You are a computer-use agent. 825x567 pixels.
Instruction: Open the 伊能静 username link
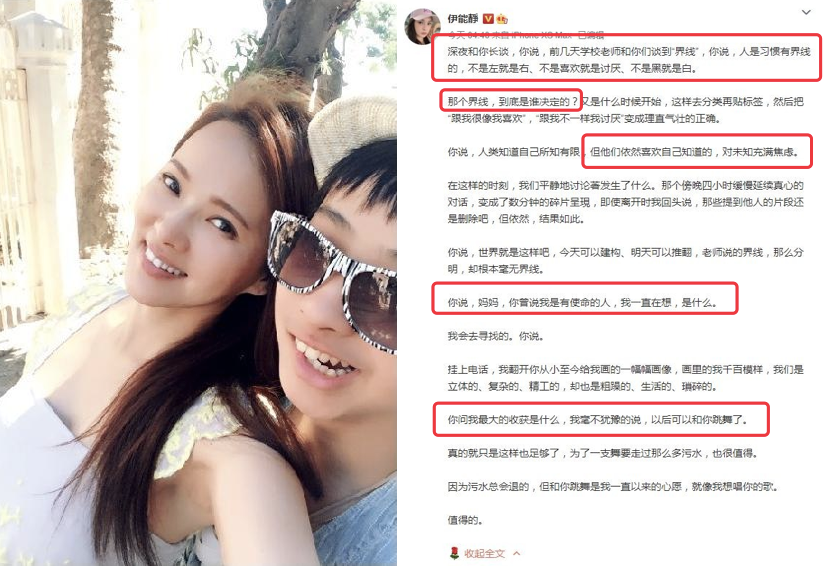(x=462, y=19)
